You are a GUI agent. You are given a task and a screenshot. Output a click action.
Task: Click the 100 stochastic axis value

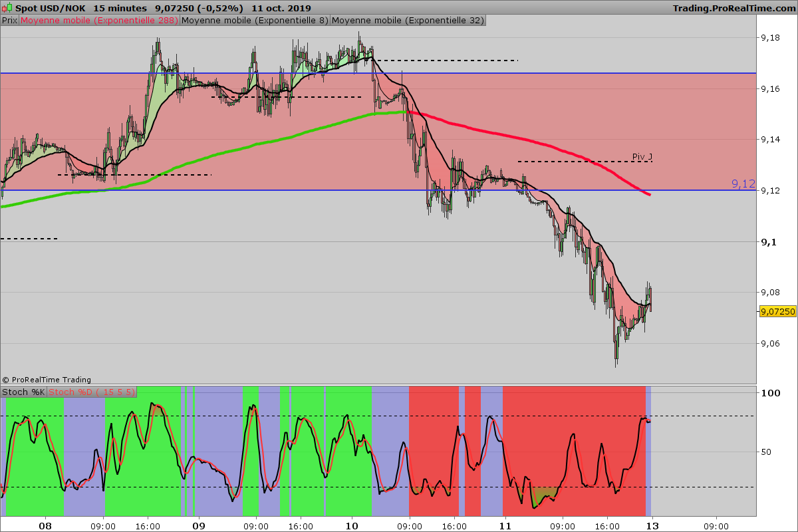tap(770, 393)
